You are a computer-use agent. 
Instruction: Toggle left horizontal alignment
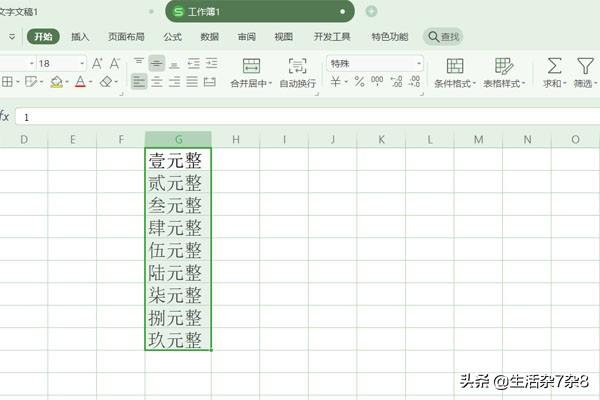pos(139,82)
